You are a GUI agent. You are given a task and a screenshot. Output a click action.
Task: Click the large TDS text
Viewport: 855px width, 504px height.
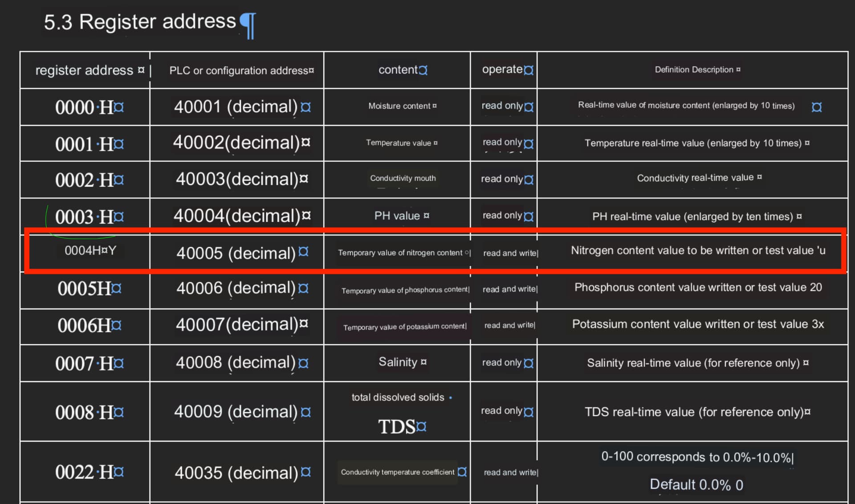pyautogui.click(x=397, y=427)
